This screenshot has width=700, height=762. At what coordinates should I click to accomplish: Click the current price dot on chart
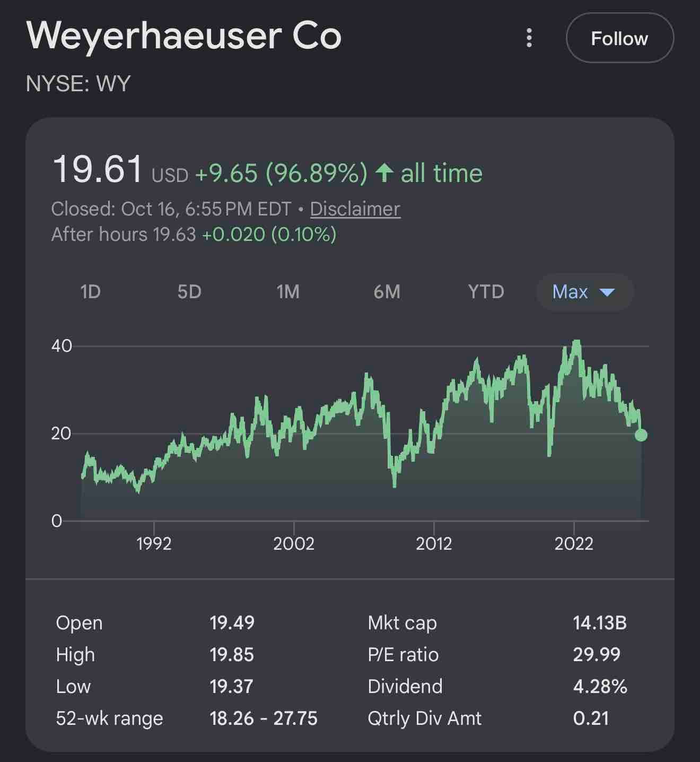click(641, 435)
